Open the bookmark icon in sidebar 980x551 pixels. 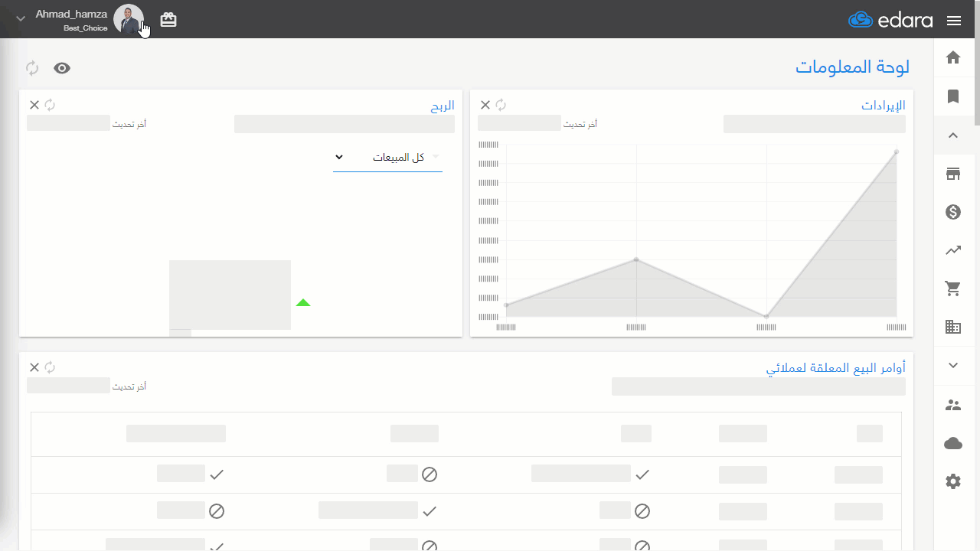click(x=953, y=96)
